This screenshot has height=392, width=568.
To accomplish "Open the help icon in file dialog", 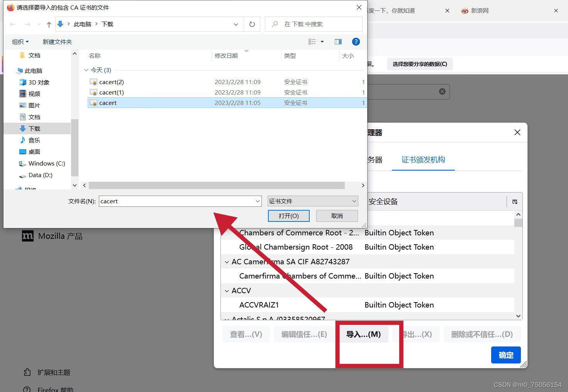I will pos(356,42).
